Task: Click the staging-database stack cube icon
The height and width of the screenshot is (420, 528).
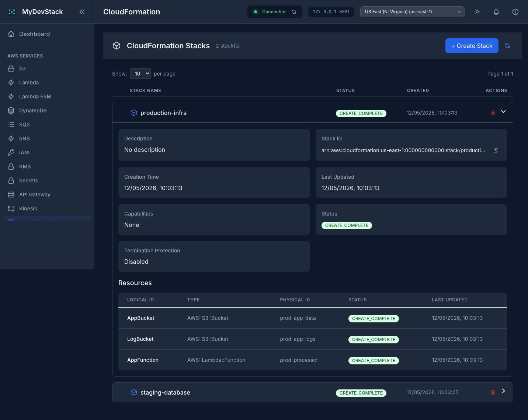Action: pyautogui.click(x=134, y=392)
